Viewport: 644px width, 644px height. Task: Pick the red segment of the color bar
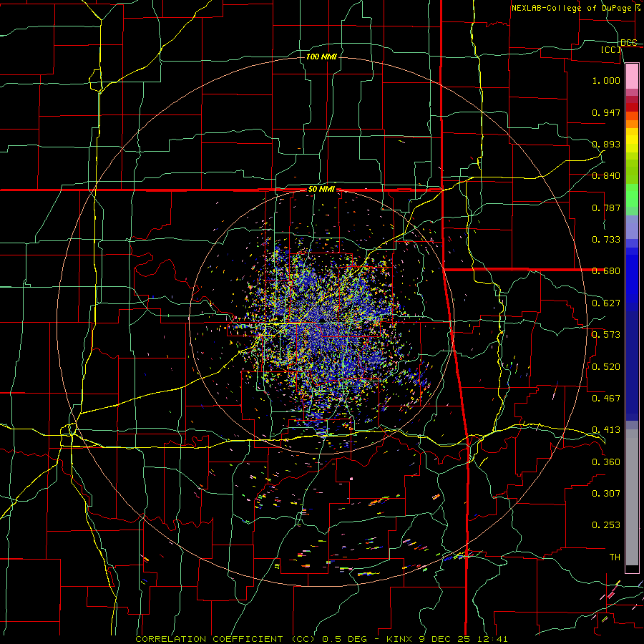pos(632,107)
